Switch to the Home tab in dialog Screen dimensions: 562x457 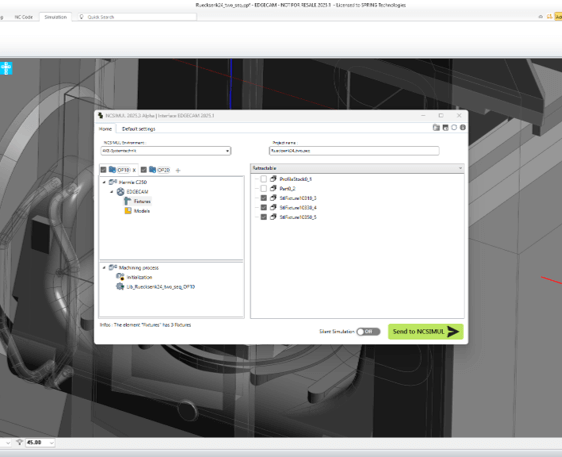(x=105, y=129)
